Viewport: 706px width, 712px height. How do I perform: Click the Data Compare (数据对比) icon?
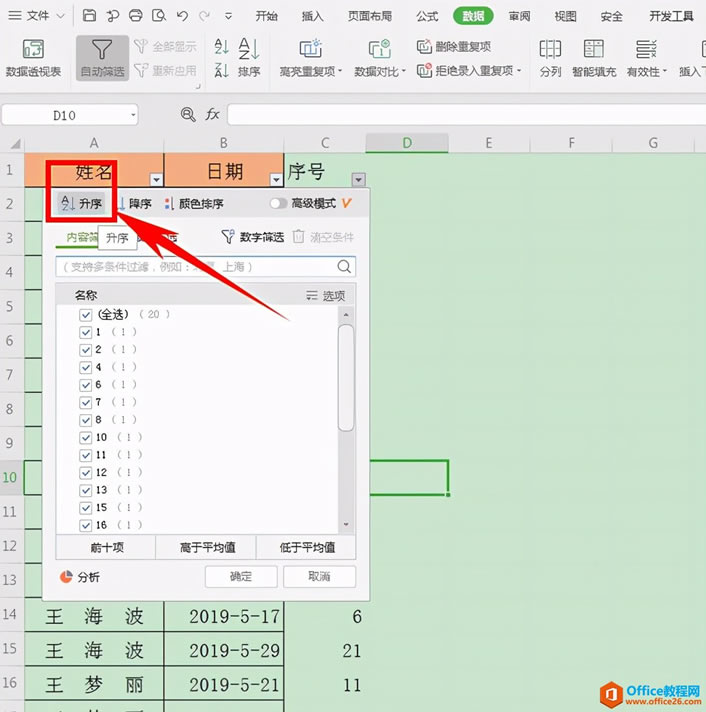coord(380,49)
